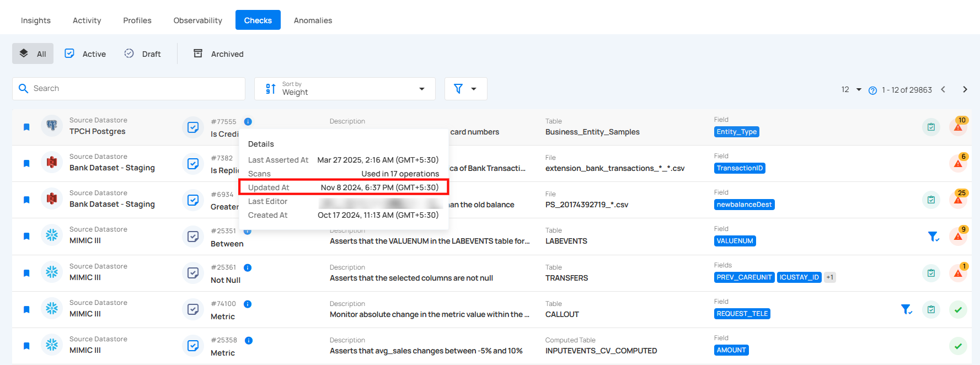Expand the +1 more fields badge
This screenshot has height=365, width=980.
click(x=830, y=277)
